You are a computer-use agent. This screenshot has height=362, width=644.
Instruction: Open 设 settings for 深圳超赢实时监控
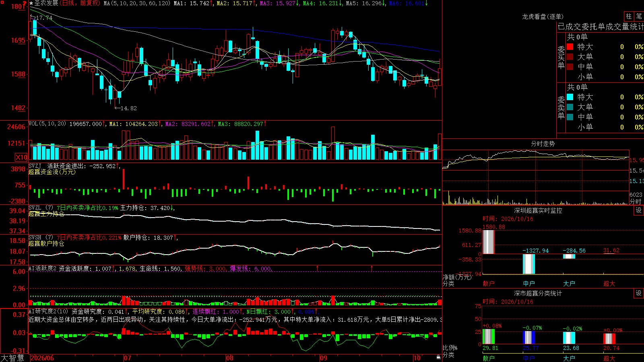[x=639, y=210]
